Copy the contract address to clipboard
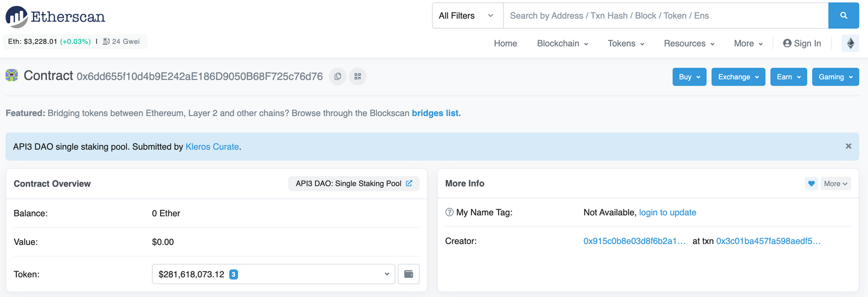 coord(338,76)
